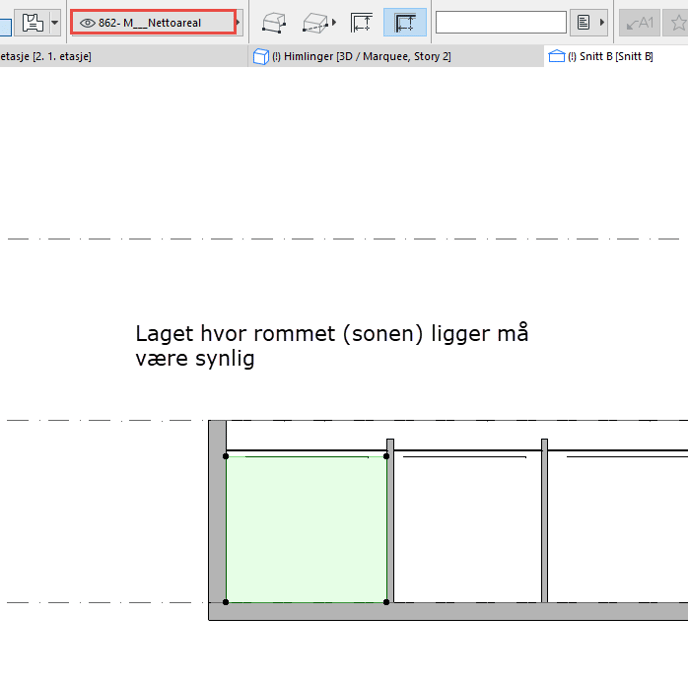Click the empty text input field in toolbar
Image resolution: width=688 pixels, height=683 pixels.
pos(501,22)
